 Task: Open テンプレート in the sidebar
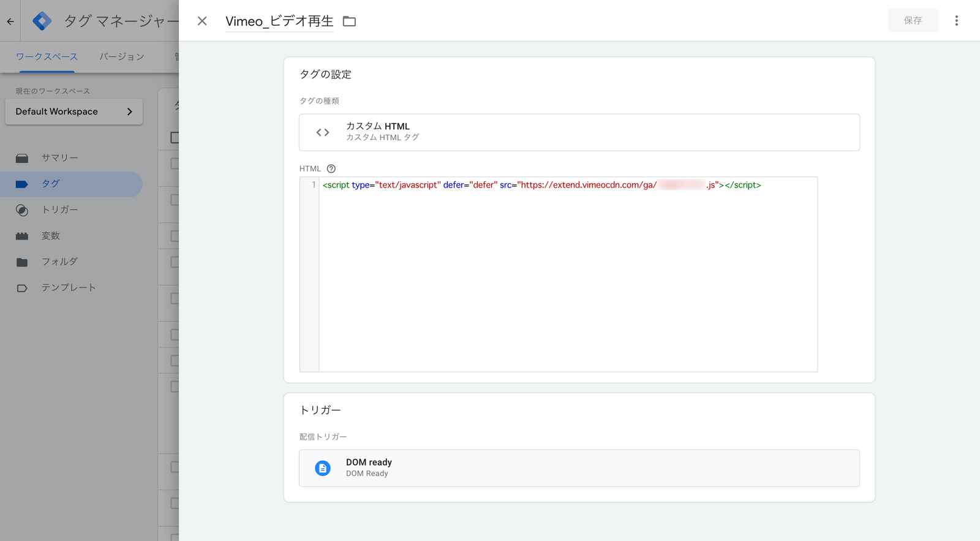tap(71, 287)
